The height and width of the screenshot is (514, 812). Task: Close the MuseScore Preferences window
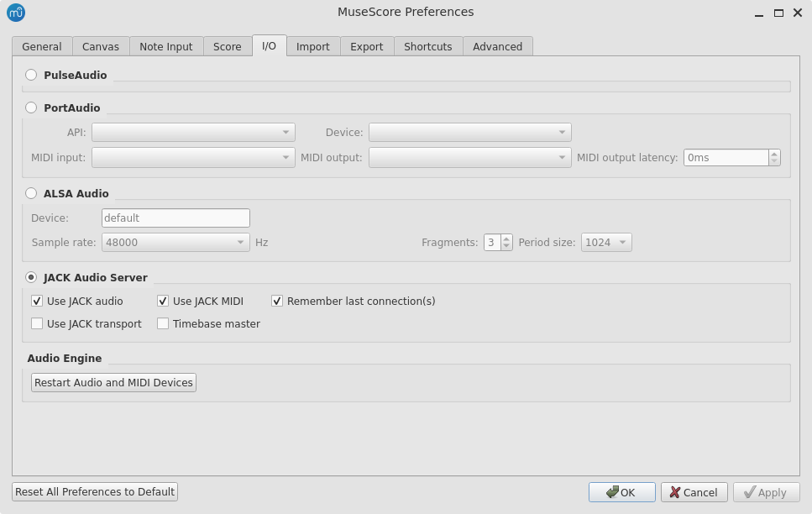[798, 13]
